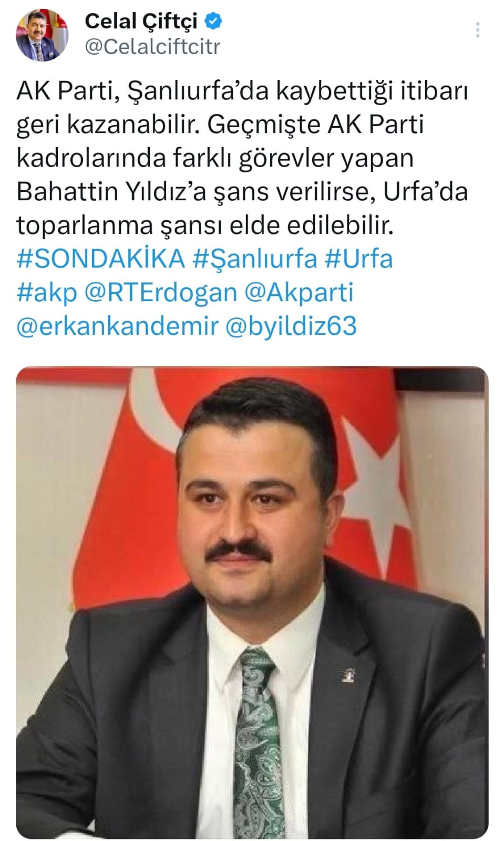This screenshot has height=841, width=504.
Task: Open the #akp hashtag
Action: pos(47,293)
